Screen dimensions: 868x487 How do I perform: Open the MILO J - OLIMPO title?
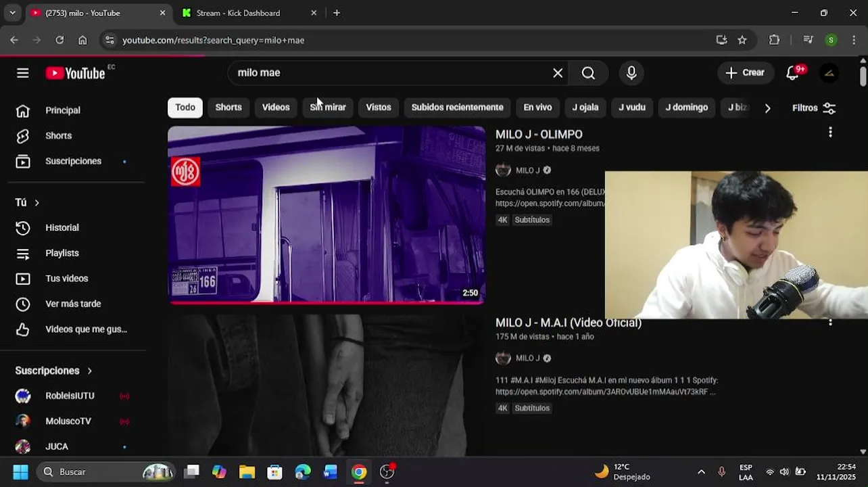pyautogui.click(x=539, y=135)
